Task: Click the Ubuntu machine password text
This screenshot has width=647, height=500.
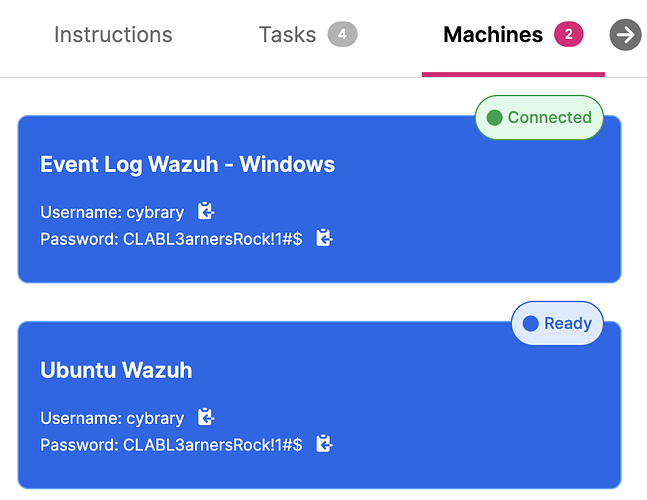Action: coord(171,444)
